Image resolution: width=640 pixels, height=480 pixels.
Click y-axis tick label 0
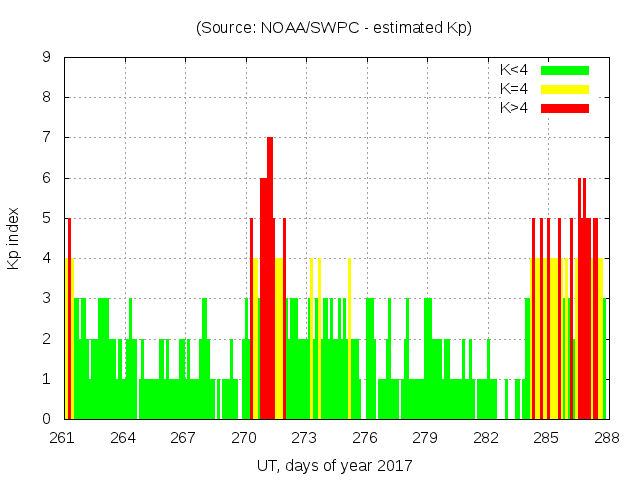point(47,419)
